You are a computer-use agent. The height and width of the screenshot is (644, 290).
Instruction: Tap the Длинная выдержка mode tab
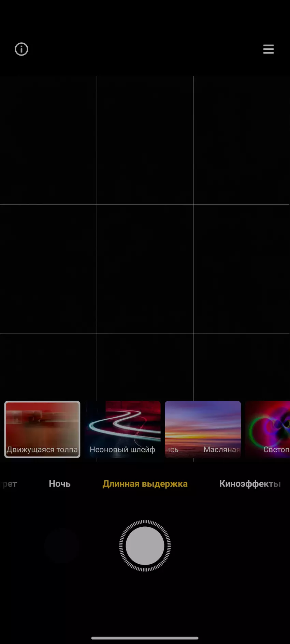click(145, 484)
